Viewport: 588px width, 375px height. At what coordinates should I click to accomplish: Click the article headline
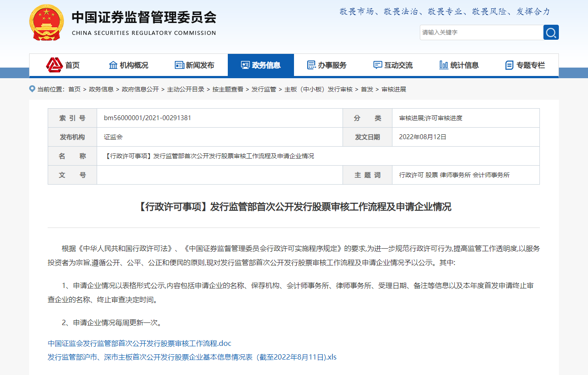pyautogui.click(x=294, y=207)
